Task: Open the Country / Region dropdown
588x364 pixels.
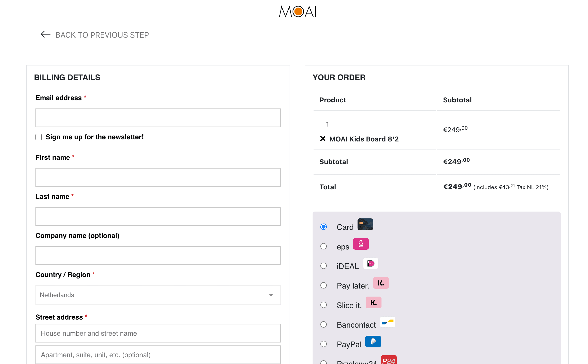Action: [x=158, y=295]
